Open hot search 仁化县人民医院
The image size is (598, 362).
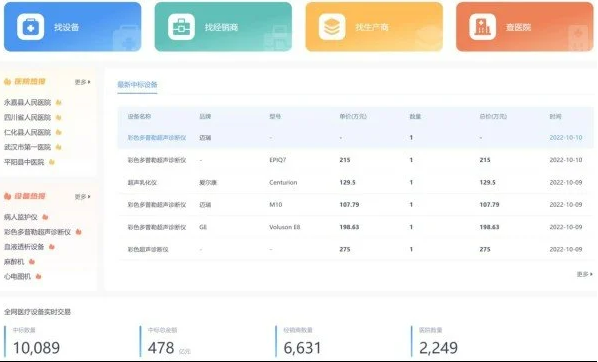click(x=27, y=132)
